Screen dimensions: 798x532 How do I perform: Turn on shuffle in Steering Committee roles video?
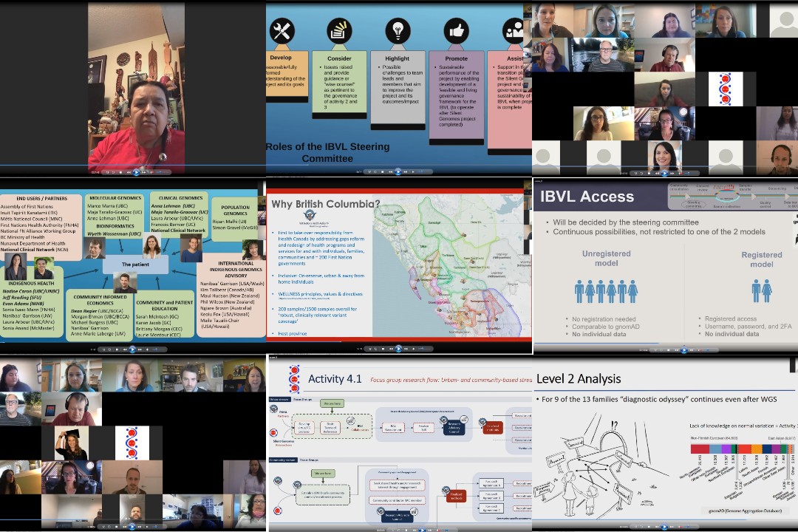pyautogui.click(x=370, y=171)
